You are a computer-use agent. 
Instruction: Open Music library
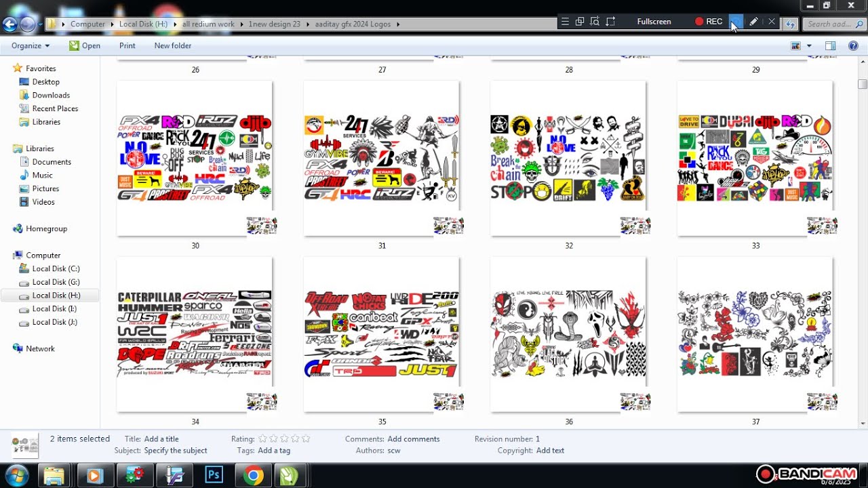(x=42, y=176)
